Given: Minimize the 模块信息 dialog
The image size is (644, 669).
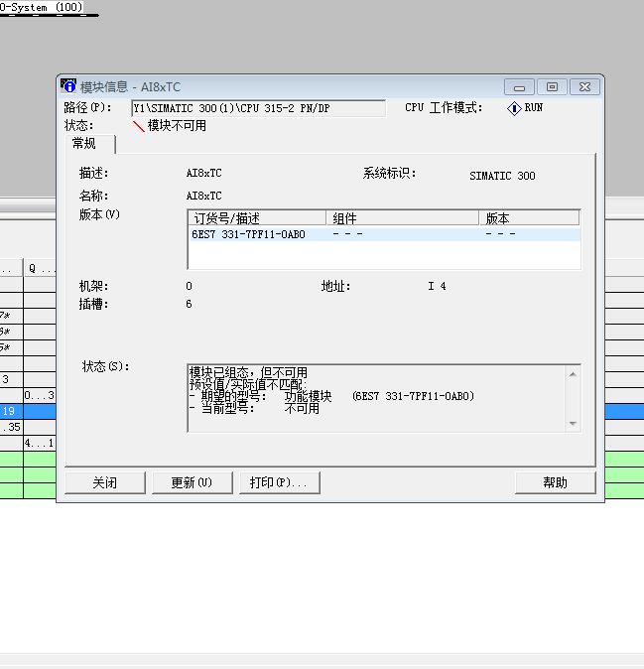Looking at the screenshot, I should pyautogui.click(x=519, y=87).
